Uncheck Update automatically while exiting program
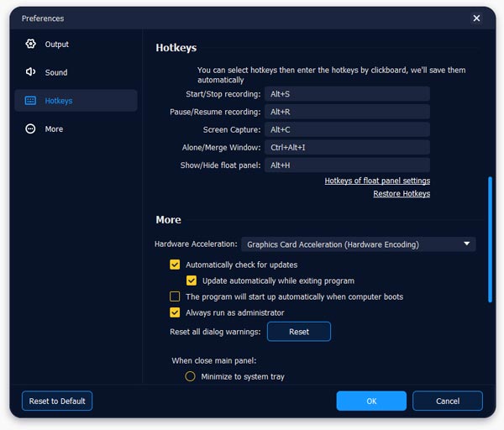 coord(192,281)
